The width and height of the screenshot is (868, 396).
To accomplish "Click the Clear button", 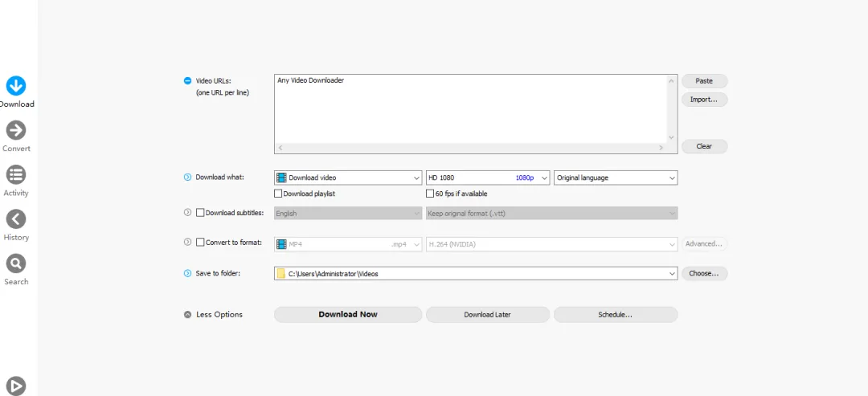I will [x=704, y=146].
